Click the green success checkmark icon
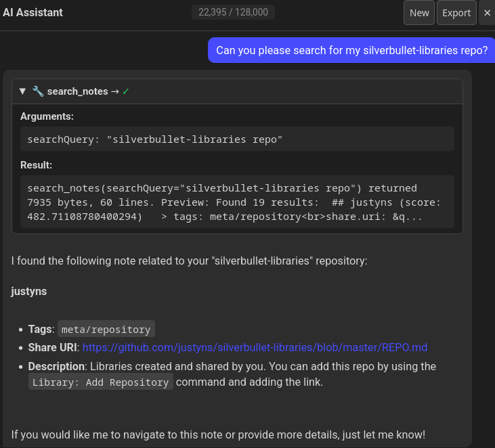The width and height of the screenshot is (495, 448). click(126, 91)
